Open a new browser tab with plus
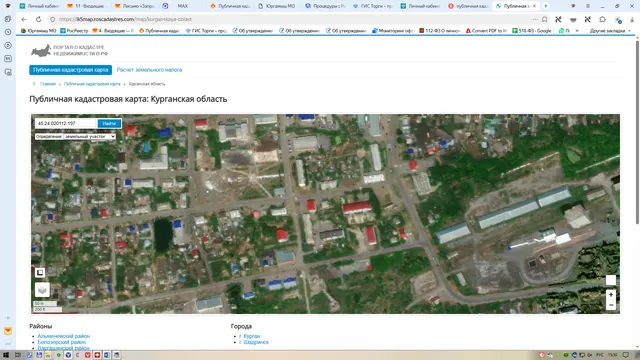Screen dimensions: 640x360 coord(546,6)
